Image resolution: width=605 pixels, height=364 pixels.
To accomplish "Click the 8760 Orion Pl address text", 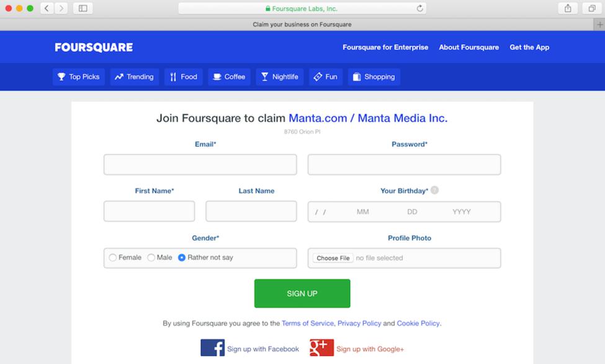I will coord(302,132).
